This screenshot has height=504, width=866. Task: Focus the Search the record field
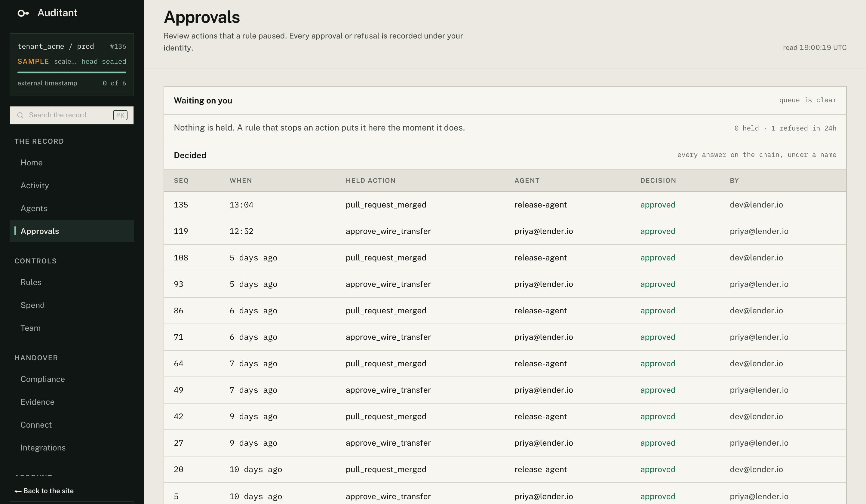coord(72,115)
